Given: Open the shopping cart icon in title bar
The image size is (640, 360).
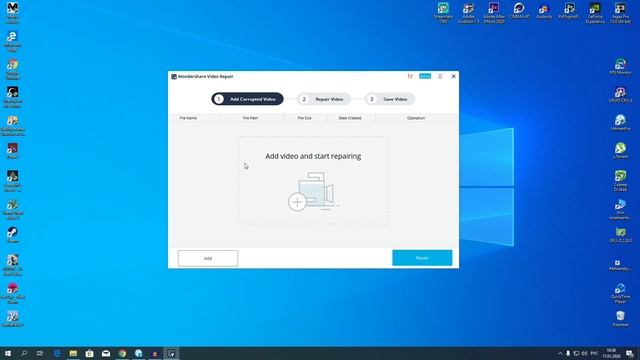Looking at the screenshot, I should click(410, 76).
